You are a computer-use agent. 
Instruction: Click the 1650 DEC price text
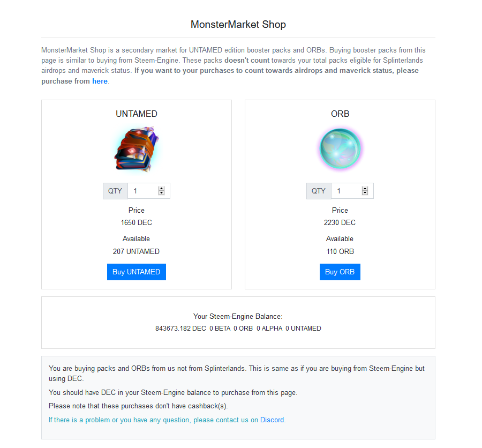(137, 222)
